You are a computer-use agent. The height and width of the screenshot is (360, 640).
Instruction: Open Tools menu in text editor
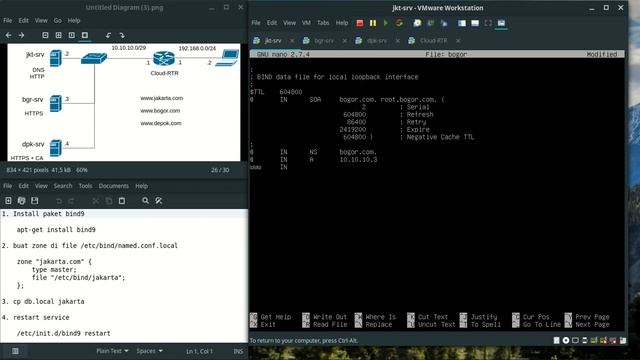pos(85,186)
